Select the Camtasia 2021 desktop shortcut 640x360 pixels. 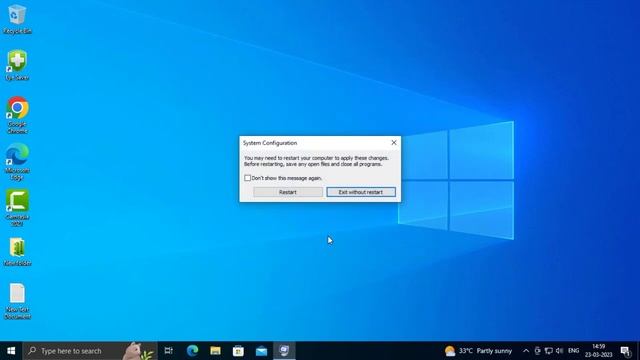(x=17, y=208)
